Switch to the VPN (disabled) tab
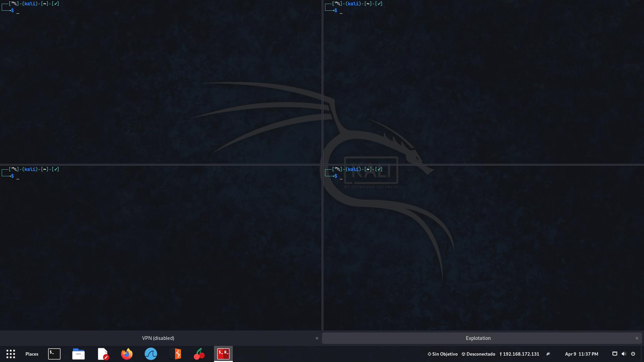 click(158, 338)
